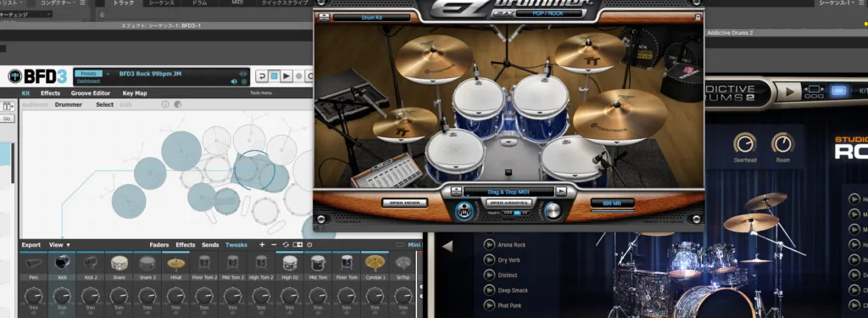
Task: Click the BFD3 mixer power icon
Action: tap(310, 245)
